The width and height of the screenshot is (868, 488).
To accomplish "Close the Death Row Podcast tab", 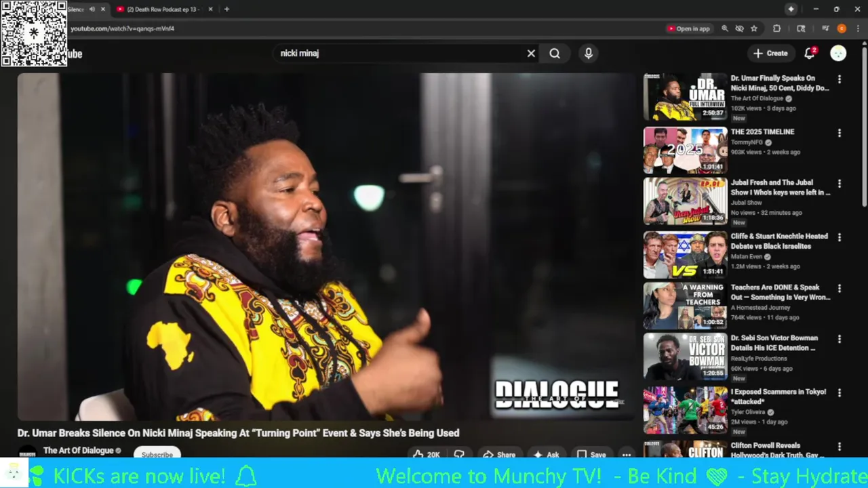I will coord(210,9).
